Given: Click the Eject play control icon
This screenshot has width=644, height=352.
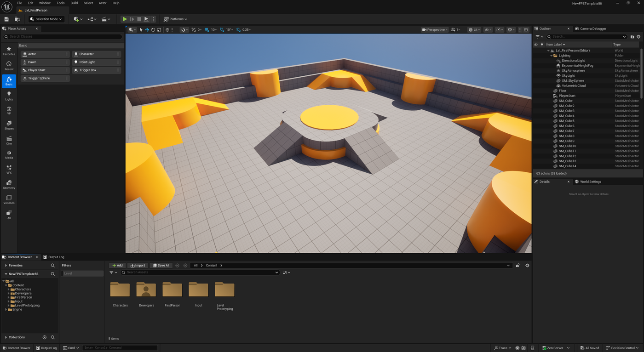Looking at the screenshot, I should pos(146,19).
